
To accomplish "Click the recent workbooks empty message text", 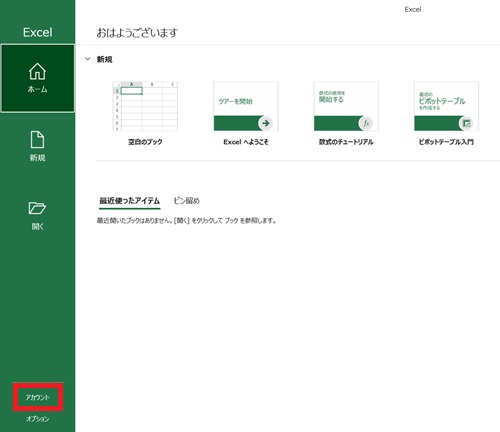I will coord(186,220).
